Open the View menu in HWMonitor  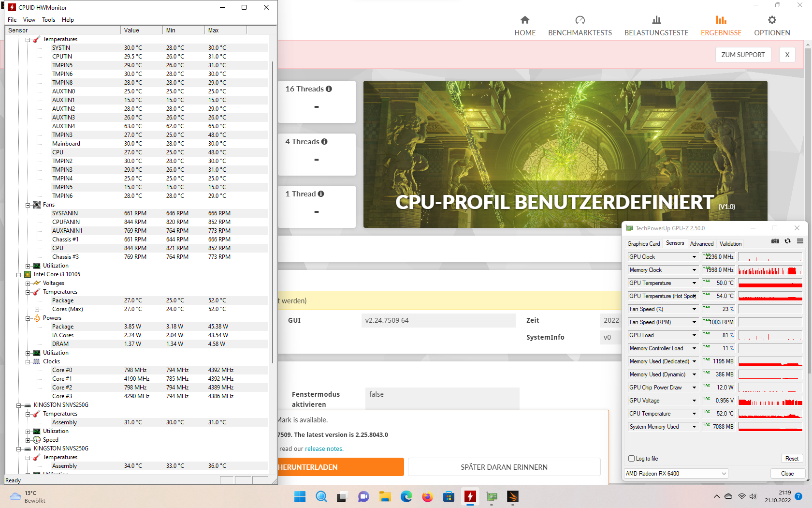click(x=29, y=20)
